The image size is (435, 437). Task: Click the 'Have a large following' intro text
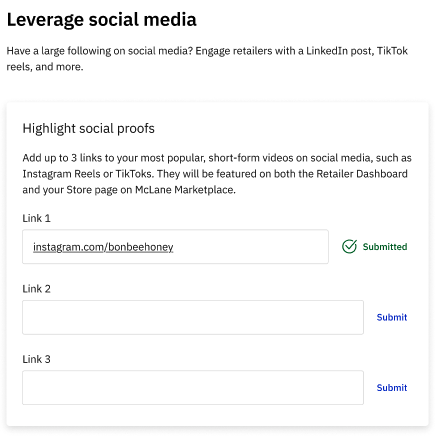tap(207, 59)
